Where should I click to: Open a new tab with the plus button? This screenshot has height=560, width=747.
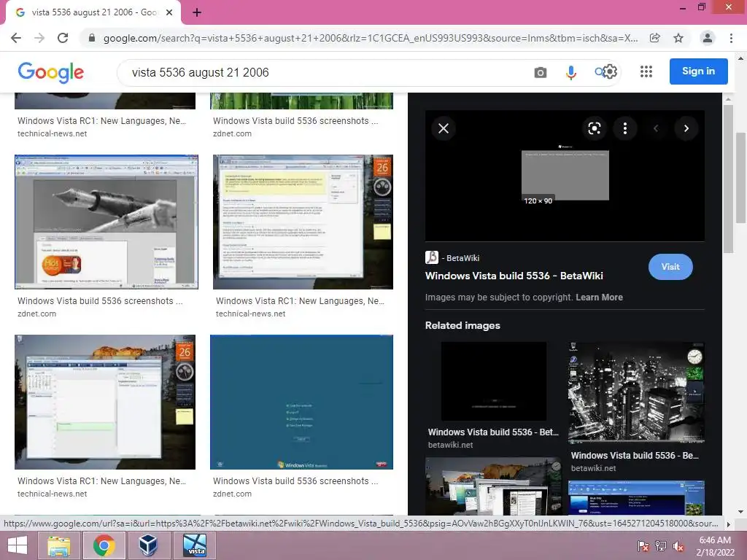coord(197,13)
